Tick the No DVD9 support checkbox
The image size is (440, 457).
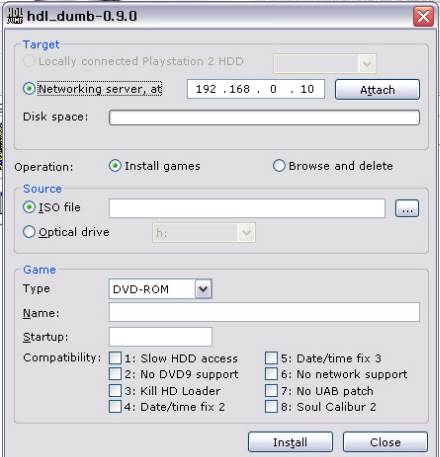pyautogui.click(x=115, y=374)
